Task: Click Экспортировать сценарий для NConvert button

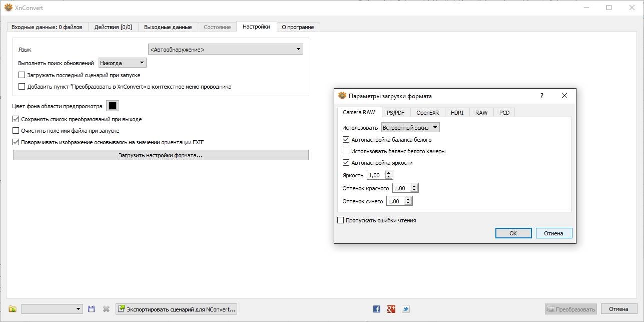Action: click(176, 309)
